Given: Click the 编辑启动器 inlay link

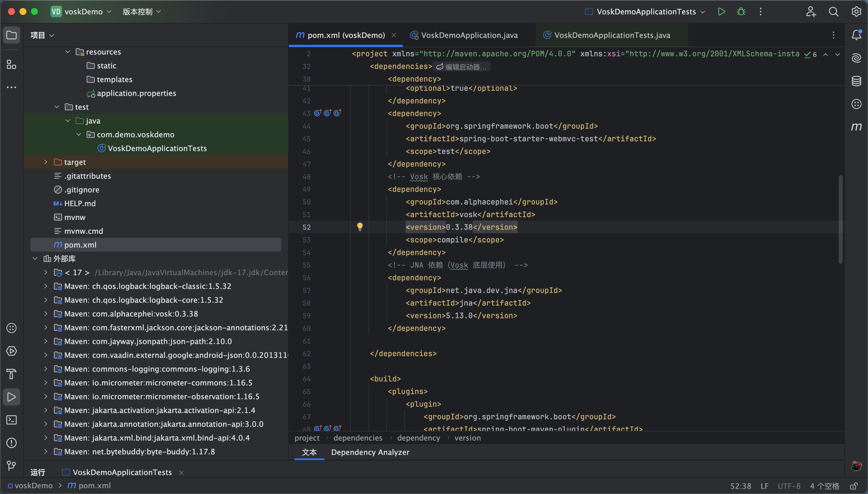Looking at the screenshot, I should tap(462, 67).
